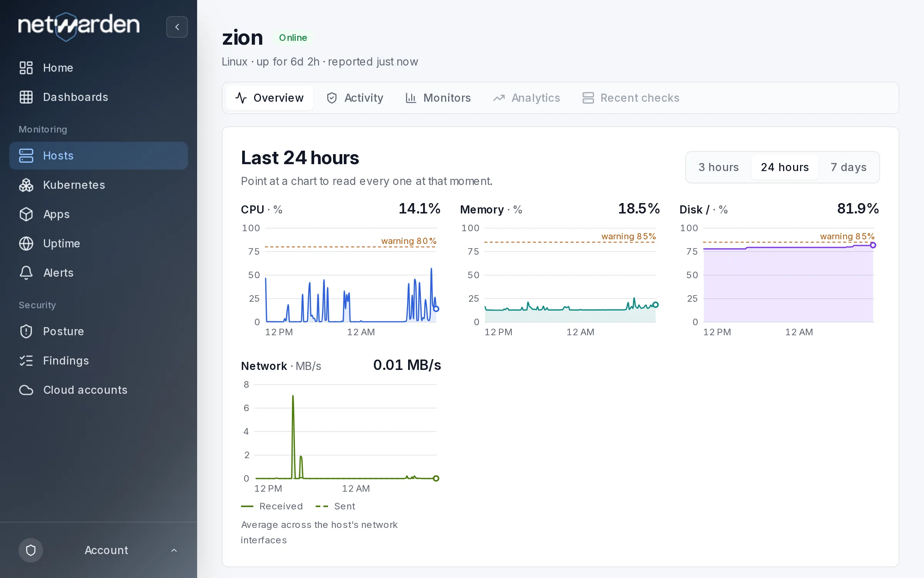
Task: Click the Online status badge
Action: tap(293, 38)
